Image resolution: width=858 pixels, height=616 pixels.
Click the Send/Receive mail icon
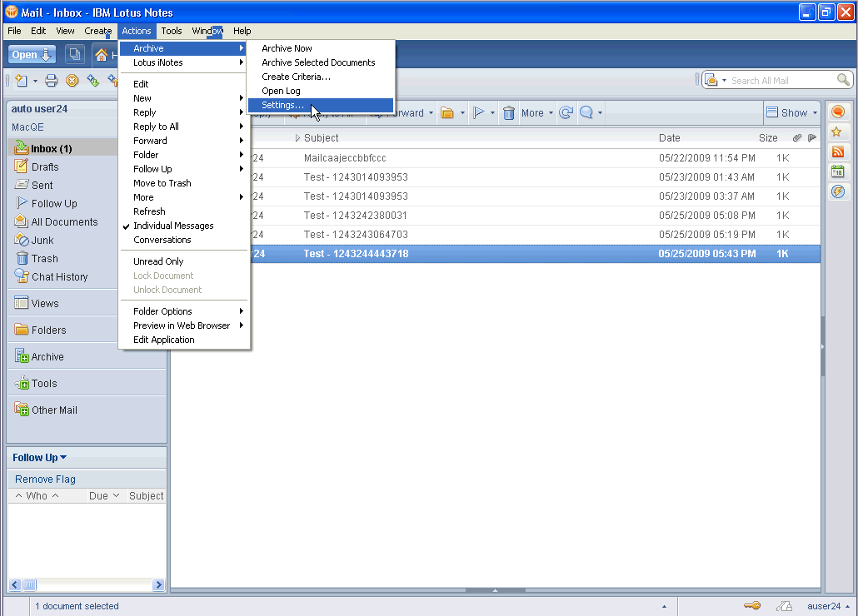click(566, 112)
